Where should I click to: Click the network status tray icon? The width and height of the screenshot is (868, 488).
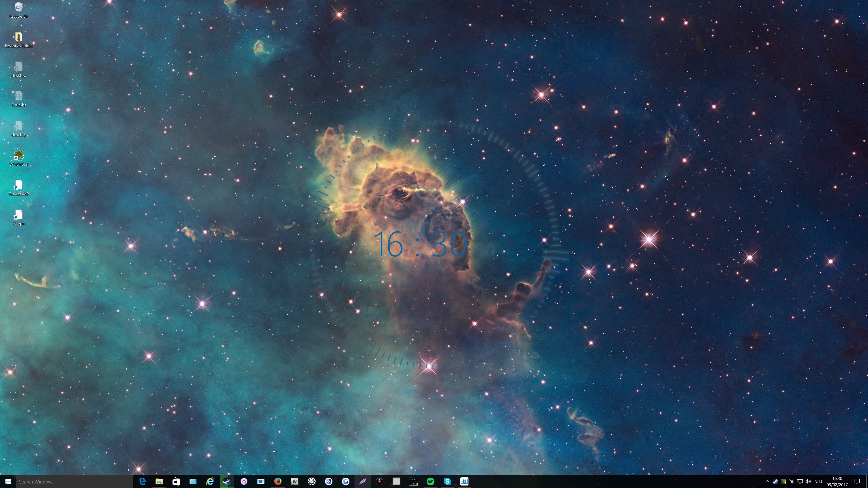pos(799,481)
